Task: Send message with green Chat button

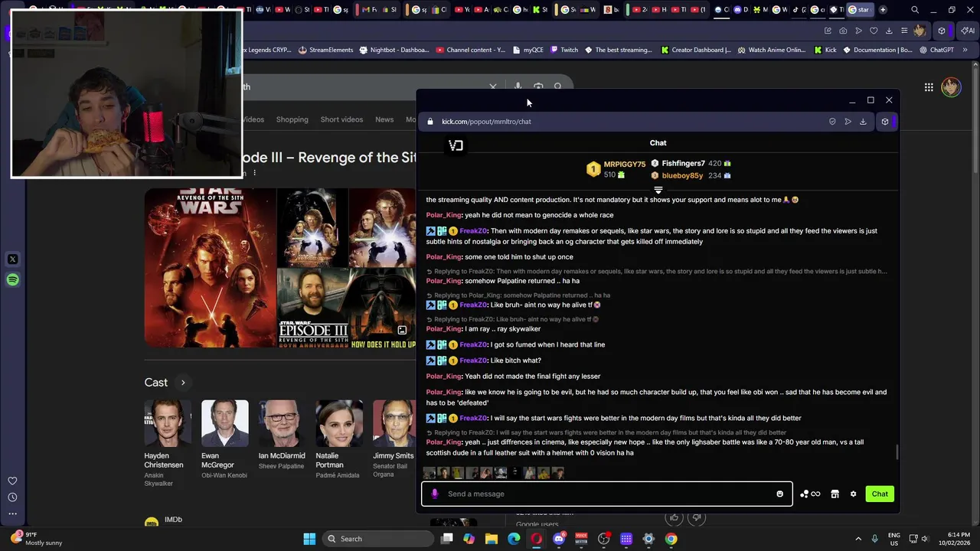Action: tap(880, 494)
